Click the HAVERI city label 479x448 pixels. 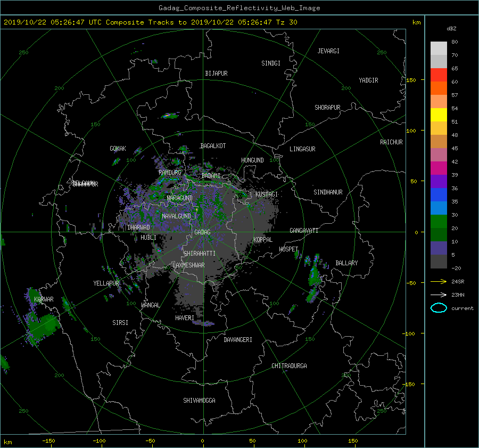click(185, 318)
